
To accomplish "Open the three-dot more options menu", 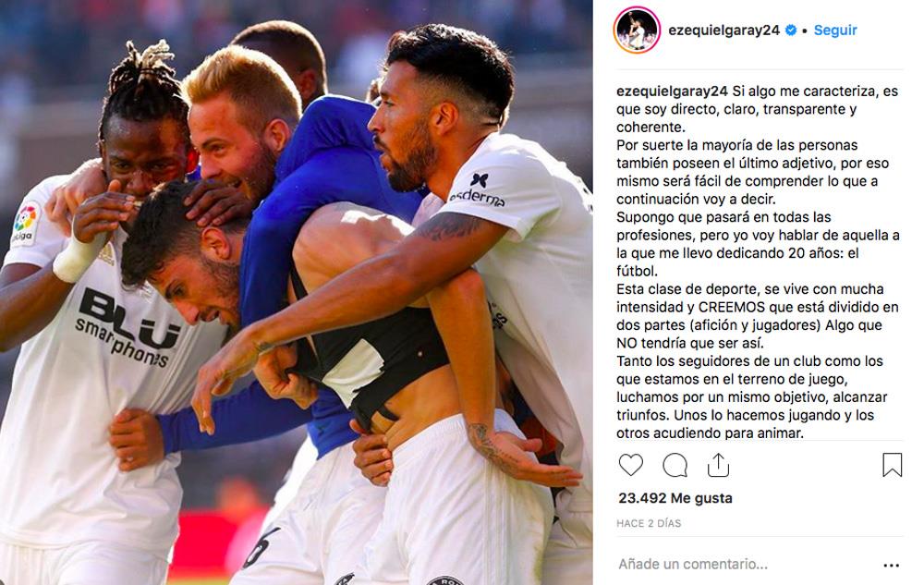I will coord(892,565).
